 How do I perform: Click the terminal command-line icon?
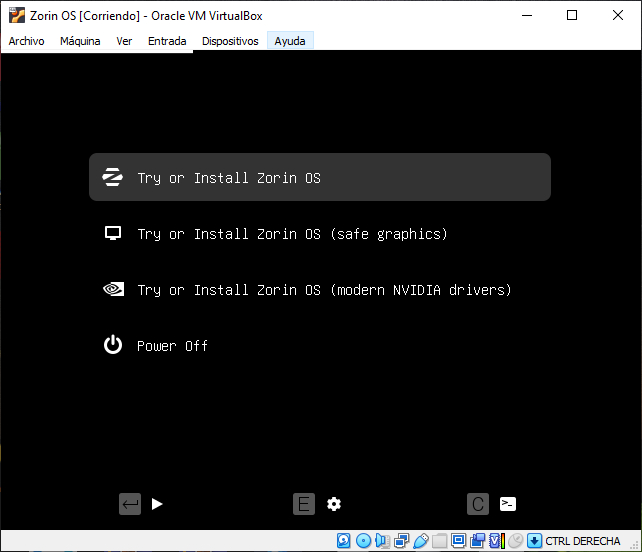508,504
